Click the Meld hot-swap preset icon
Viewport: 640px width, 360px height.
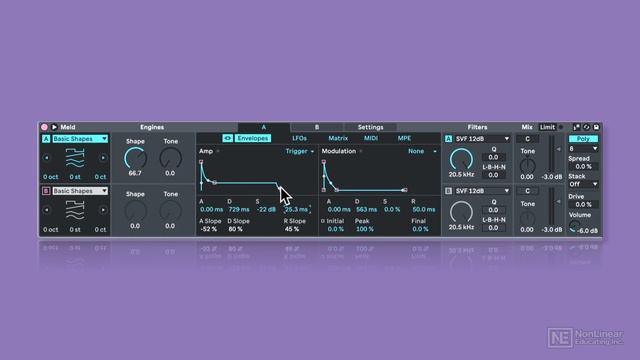pyautogui.click(x=587, y=127)
